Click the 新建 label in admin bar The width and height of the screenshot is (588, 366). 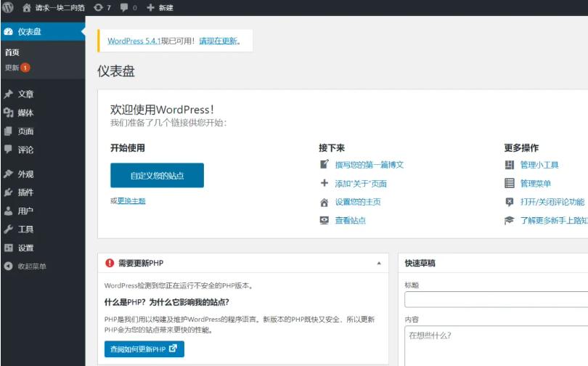click(x=166, y=7)
